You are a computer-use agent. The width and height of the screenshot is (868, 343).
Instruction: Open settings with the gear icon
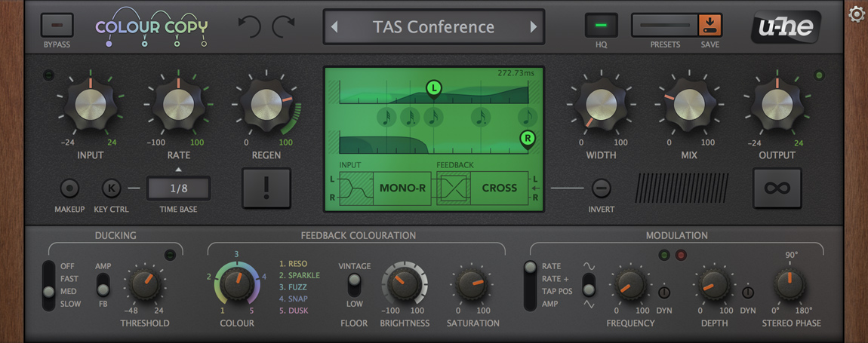pyautogui.click(x=857, y=14)
